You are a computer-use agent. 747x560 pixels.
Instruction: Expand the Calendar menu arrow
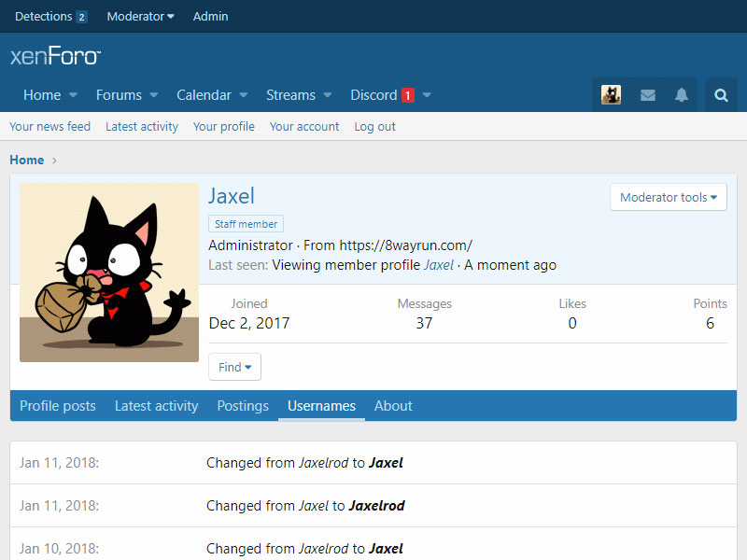point(244,95)
